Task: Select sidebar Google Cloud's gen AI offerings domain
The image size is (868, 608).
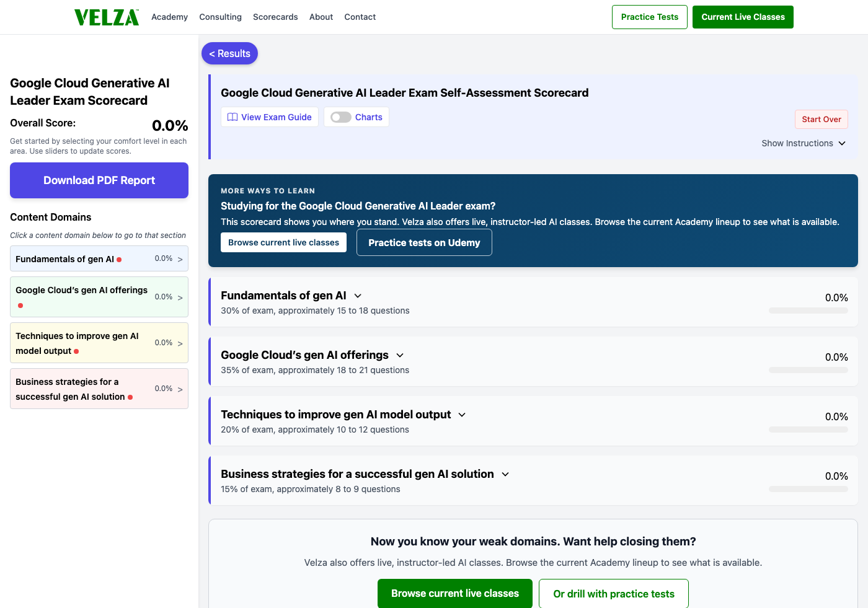Action: coord(99,297)
